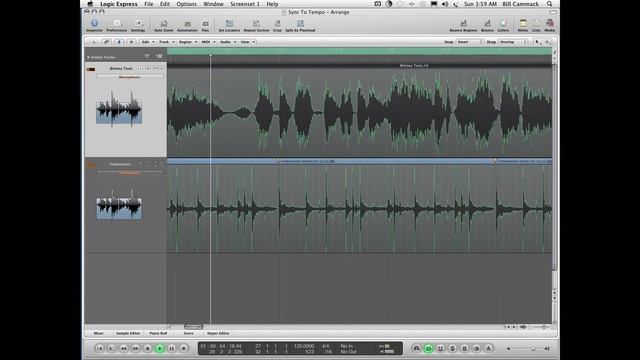Open the Piano Roll tab

pyautogui.click(x=158, y=333)
